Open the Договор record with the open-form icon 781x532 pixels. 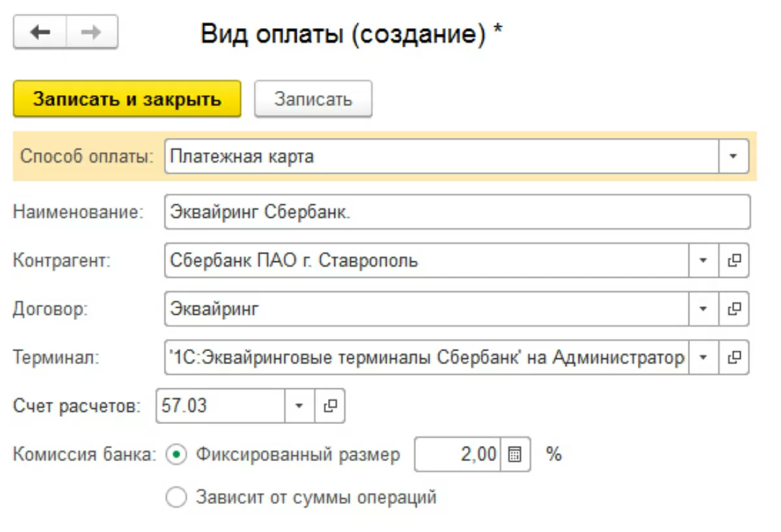[x=734, y=309]
